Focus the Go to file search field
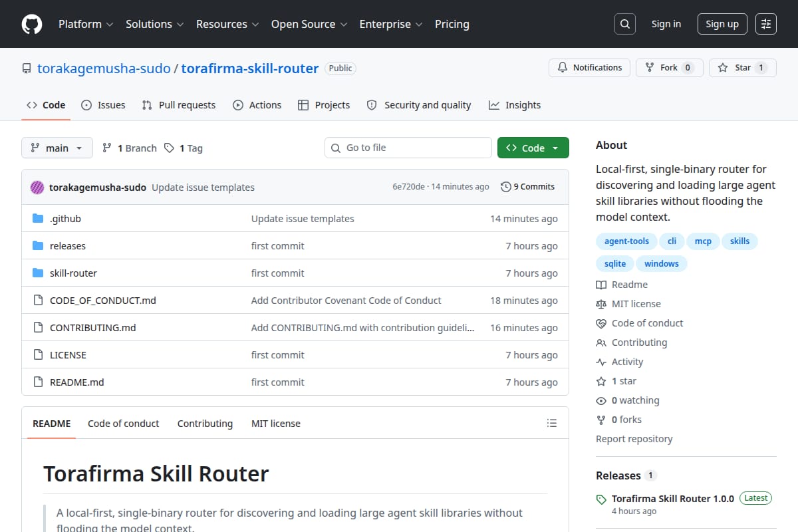 [408, 148]
